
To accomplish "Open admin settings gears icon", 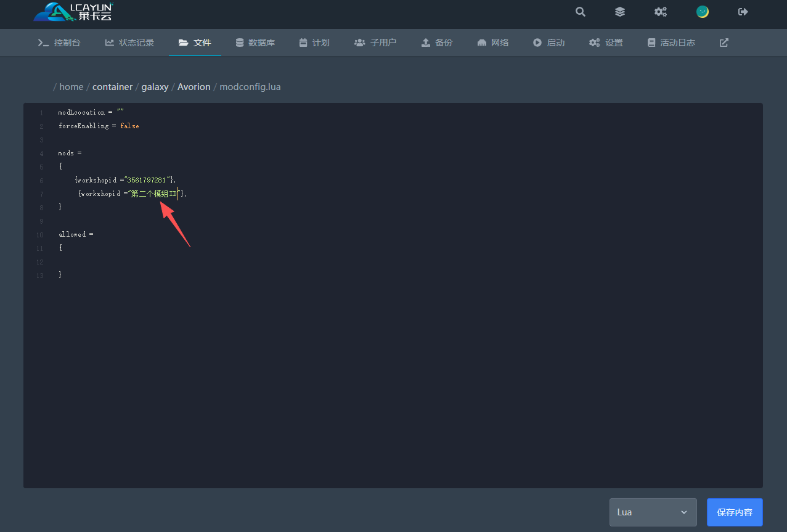I will tap(661, 12).
